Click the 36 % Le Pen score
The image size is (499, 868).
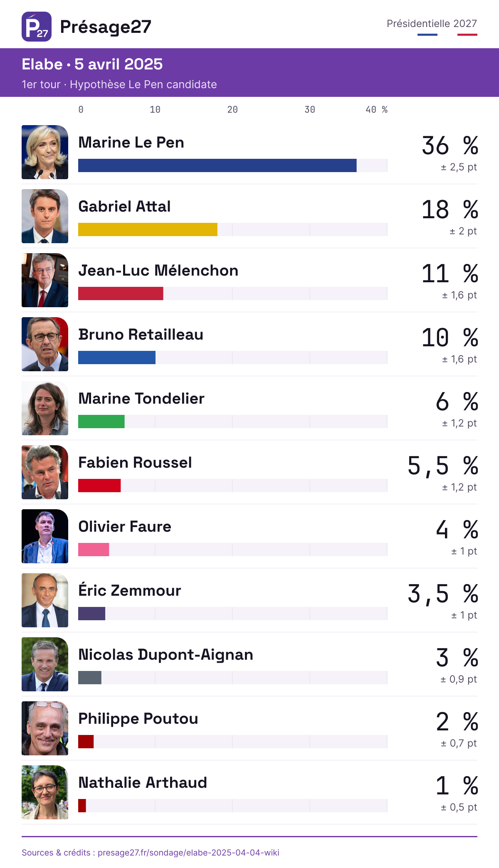(450, 145)
